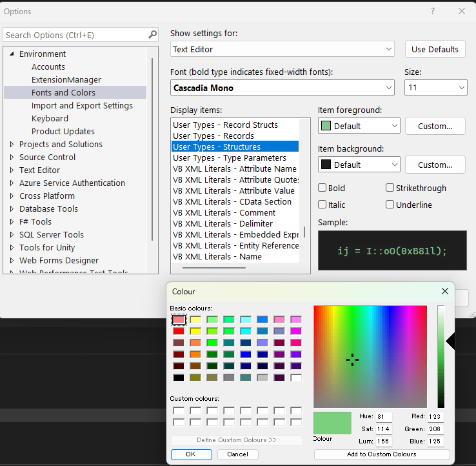The width and height of the screenshot is (476, 466).
Task: Enable the Bold checkbox
Action: 322,188
